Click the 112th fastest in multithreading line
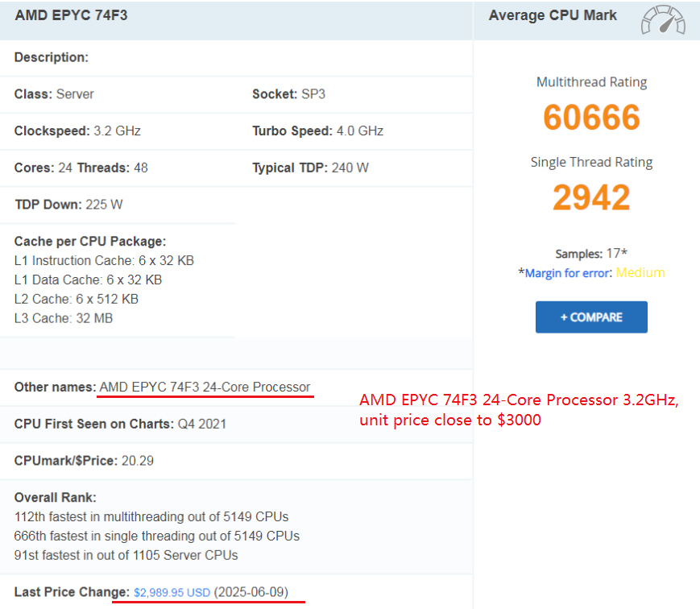The height and width of the screenshot is (609, 700). point(151,516)
